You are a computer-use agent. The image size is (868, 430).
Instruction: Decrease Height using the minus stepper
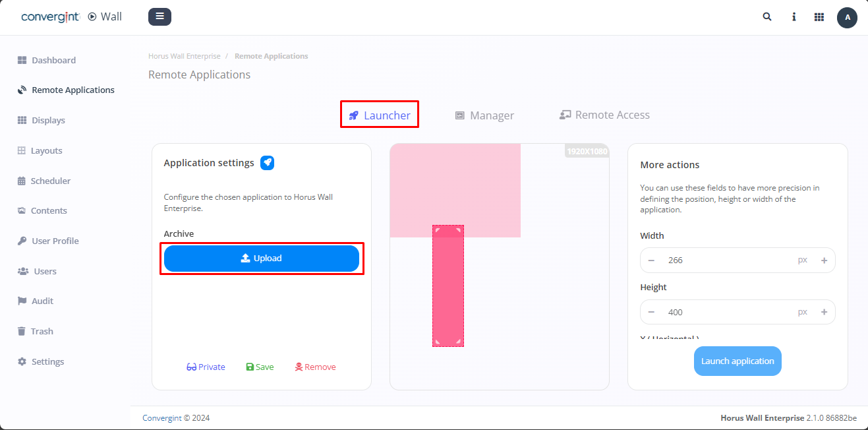tap(651, 313)
